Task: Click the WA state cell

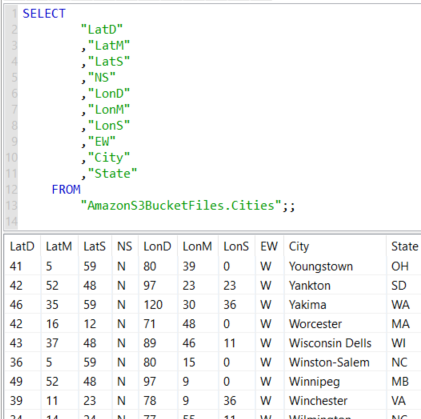Action: click(x=400, y=305)
